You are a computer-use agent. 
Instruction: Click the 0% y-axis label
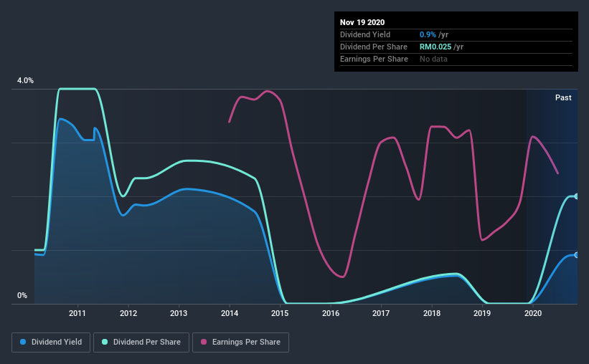coord(22,296)
